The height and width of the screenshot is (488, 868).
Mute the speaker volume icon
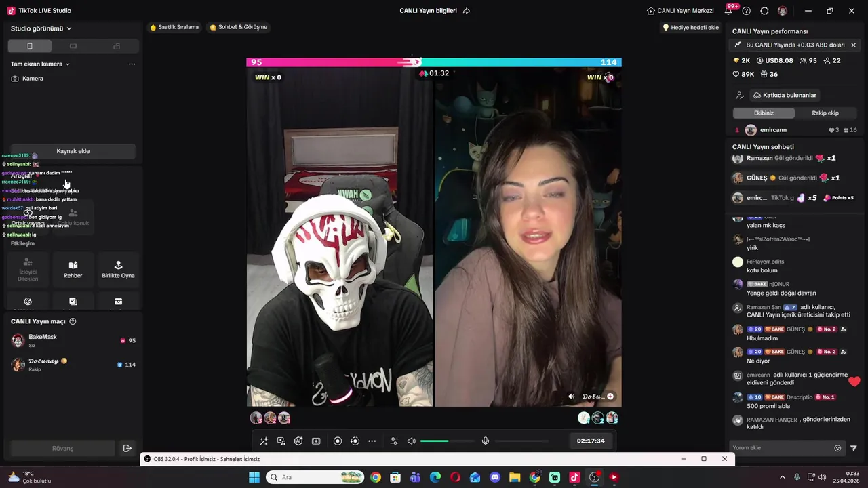pyautogui.click(x=411, y=441)
